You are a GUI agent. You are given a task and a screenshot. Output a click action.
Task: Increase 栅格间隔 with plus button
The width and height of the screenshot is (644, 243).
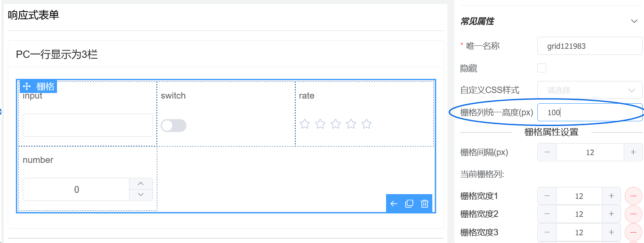[x=633, y=152]
